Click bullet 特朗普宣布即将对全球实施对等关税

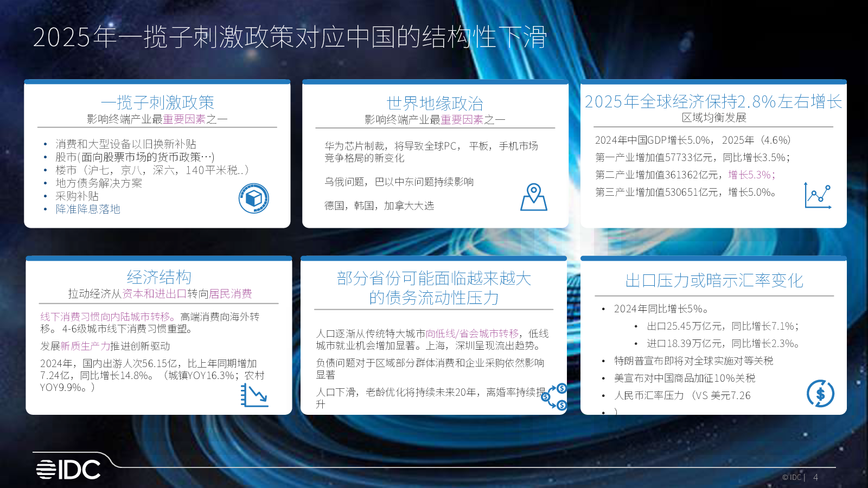tap(694, 361)
